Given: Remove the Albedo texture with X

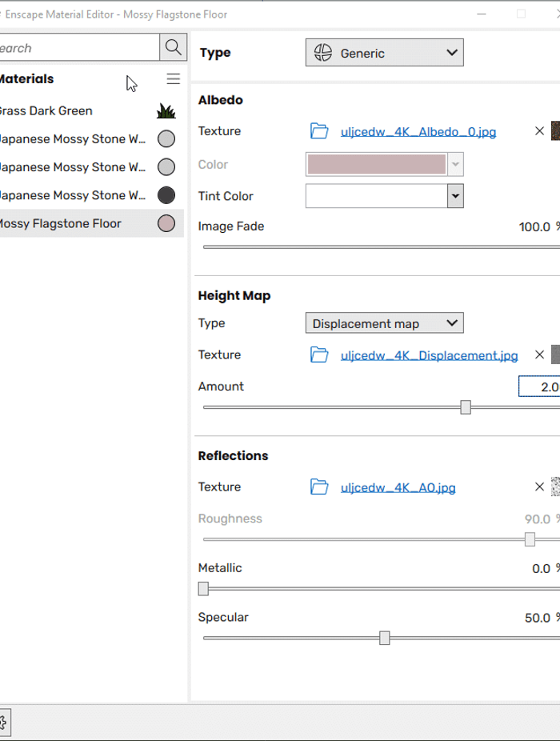Looking at the screenshot, I should (x=539, y=131).
